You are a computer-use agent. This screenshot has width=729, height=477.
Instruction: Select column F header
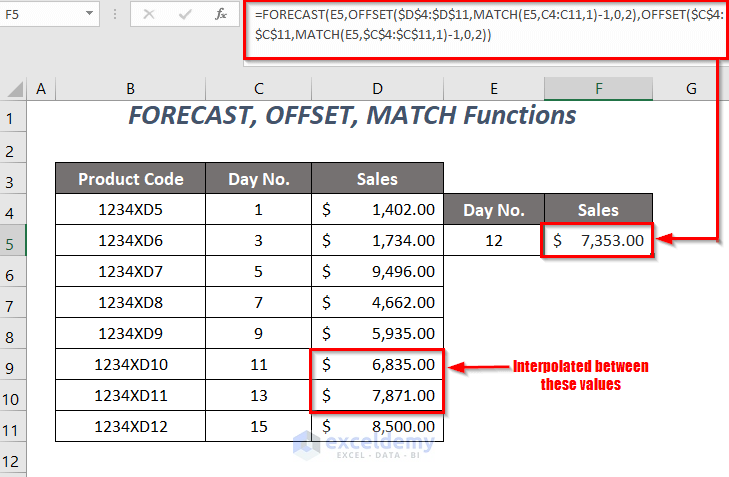598,89
